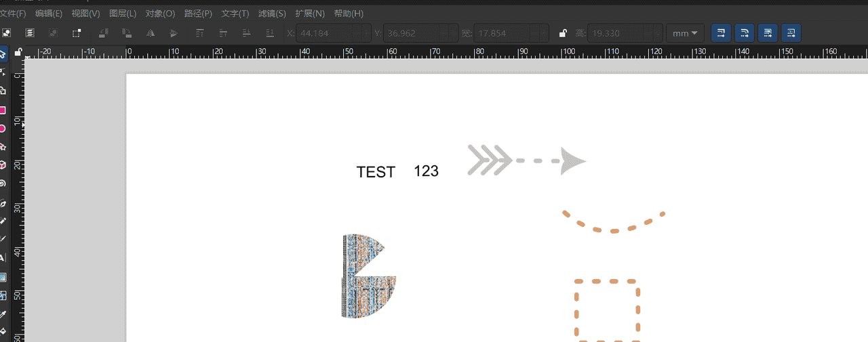Open the 编辑(E) menu
The image size is (868, 342).
[x=49, y=14]
